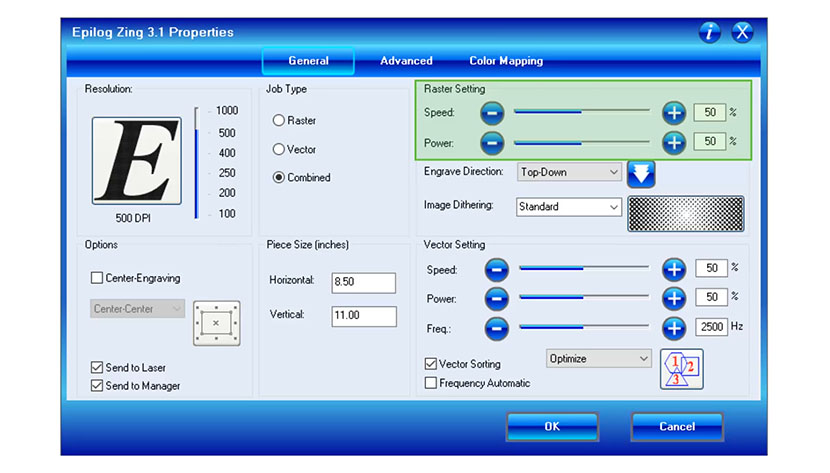Viewport: 830px width, 473px height.
Task: Click the resolution DPI vertical slider
Action: [x=197, y=162]
